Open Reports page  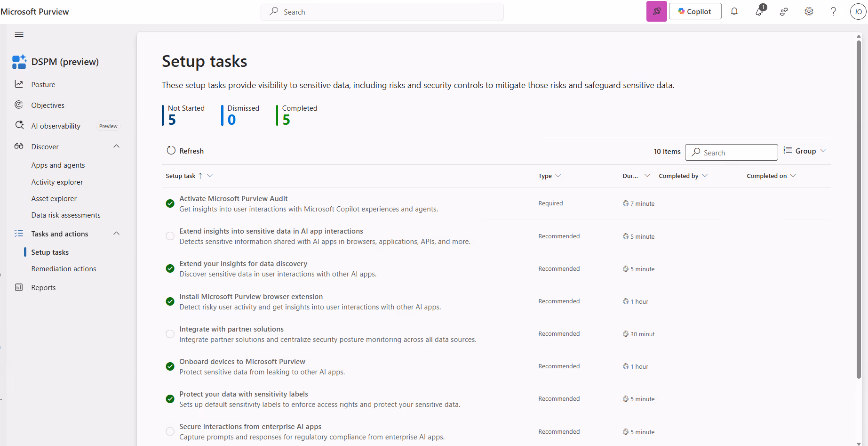point(43,287)
